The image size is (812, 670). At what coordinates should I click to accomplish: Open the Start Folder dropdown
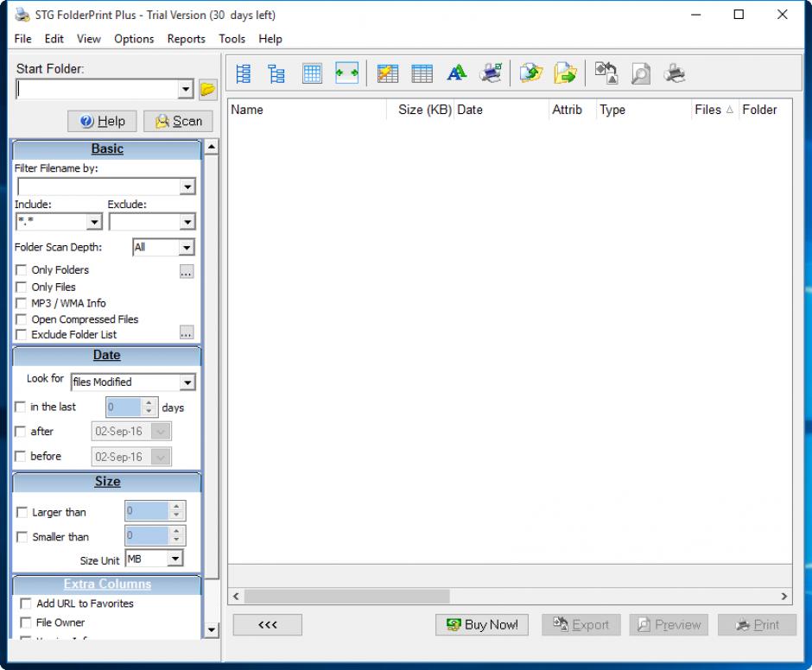(186, 90)
